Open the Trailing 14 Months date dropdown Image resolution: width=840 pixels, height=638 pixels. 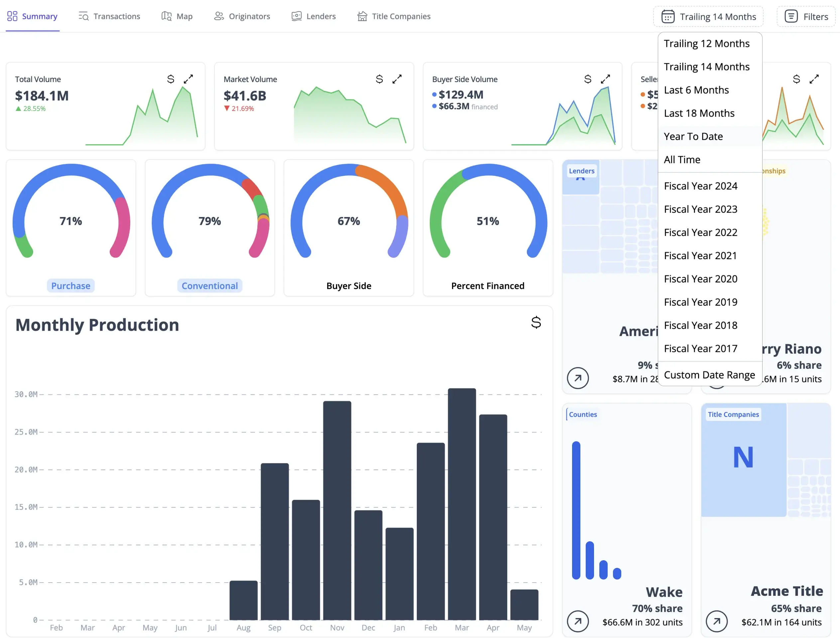pyautogui.click(x=709, y=17)
